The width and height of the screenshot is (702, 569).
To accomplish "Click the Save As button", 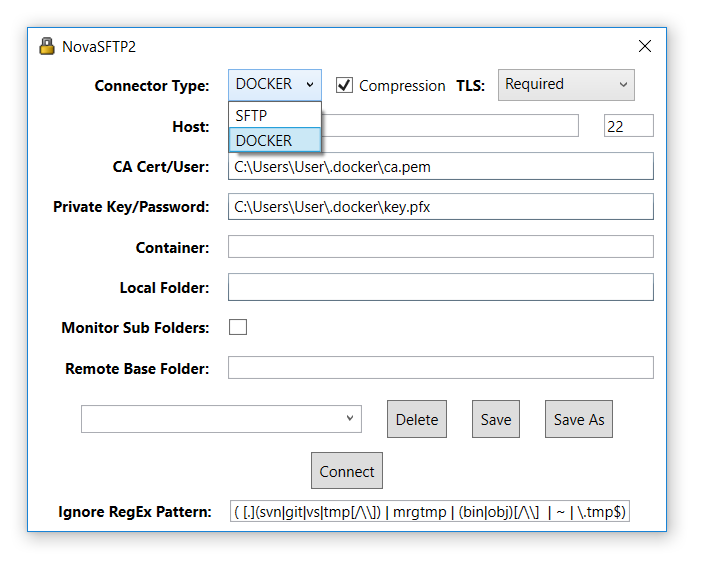I will [x=578, y=419].
